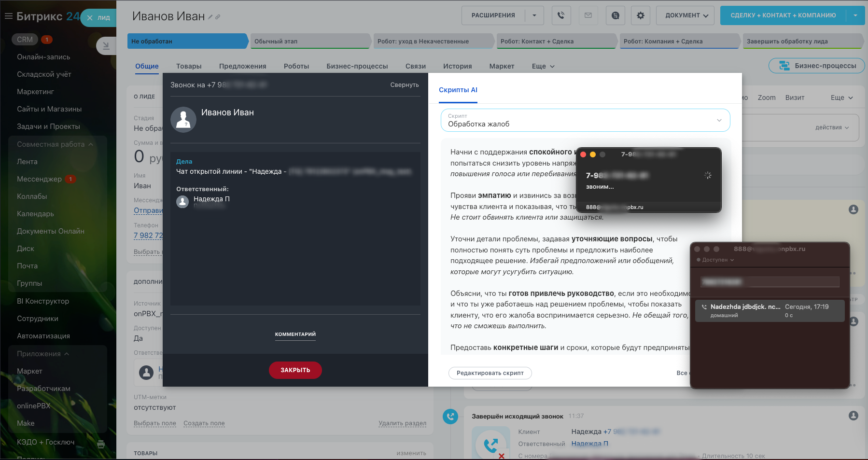Screen dimensions: 868x460
Task: Select the Скрипты AI tab
Action: pyautogui.click(x=458, y=90)
